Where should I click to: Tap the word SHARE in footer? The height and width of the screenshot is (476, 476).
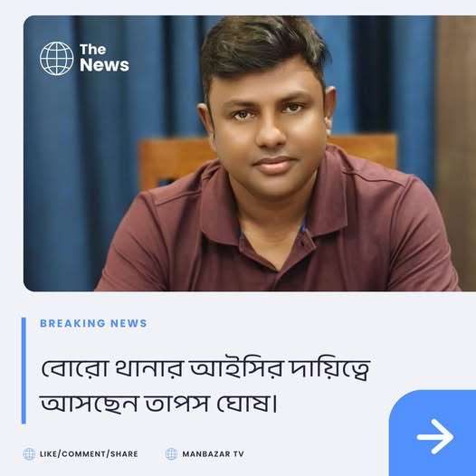(x=124, y=454)
